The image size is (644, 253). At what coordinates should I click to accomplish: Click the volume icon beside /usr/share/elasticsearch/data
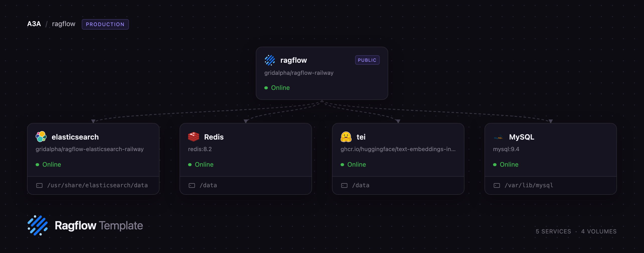click(39, 185)
